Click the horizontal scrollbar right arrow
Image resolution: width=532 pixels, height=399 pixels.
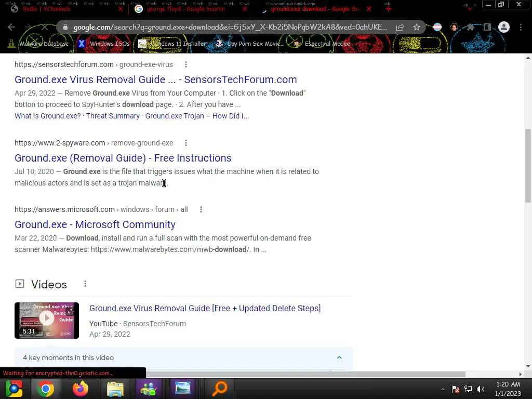pos(521,374)
